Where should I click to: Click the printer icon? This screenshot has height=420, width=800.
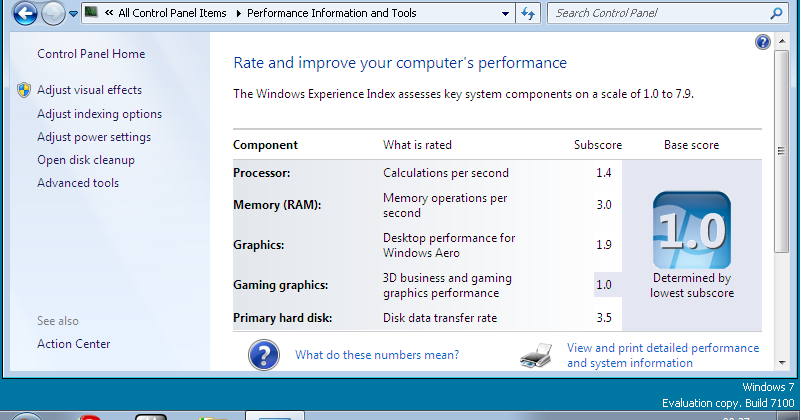[536, 356]
